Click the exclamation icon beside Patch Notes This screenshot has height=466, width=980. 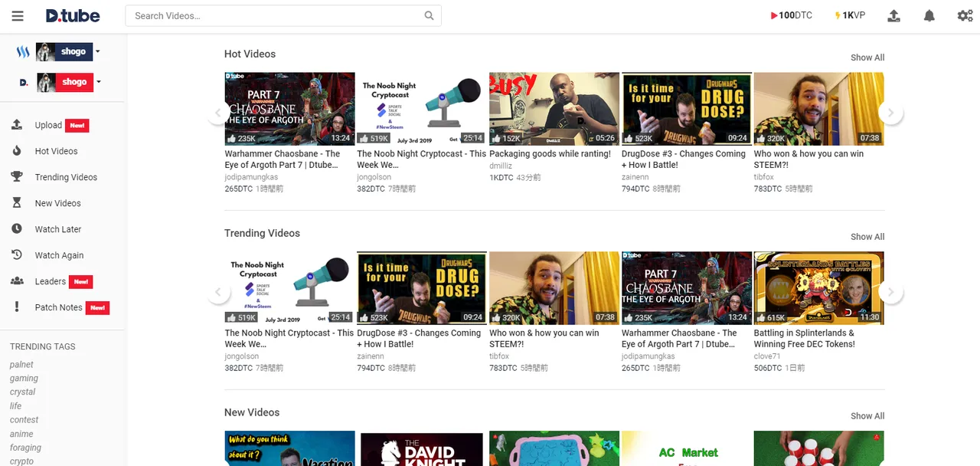(17, 307)
